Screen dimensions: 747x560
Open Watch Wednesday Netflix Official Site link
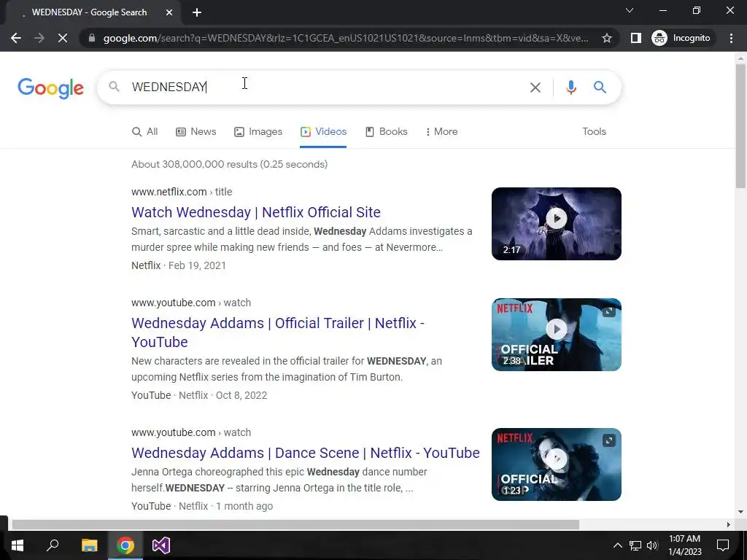coord(256,212)
